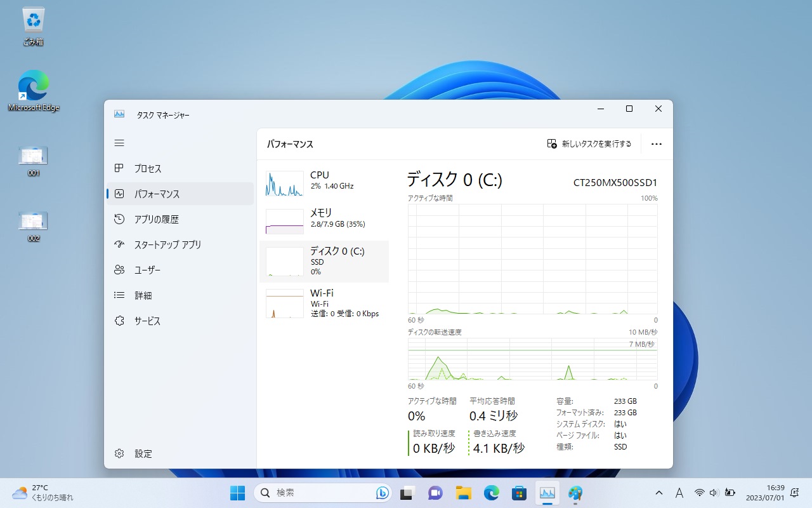Select the ユーザー users icon

(x=119, y=270)
